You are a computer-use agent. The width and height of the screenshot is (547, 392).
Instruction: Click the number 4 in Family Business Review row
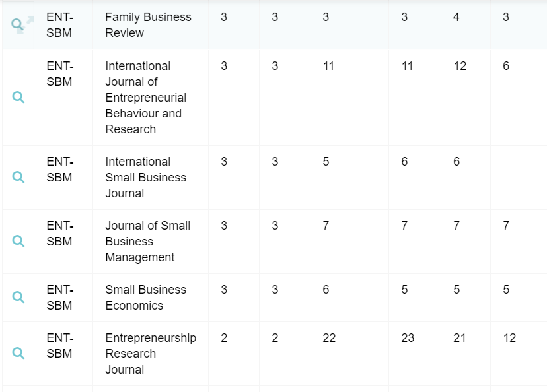tap(456, 17)
